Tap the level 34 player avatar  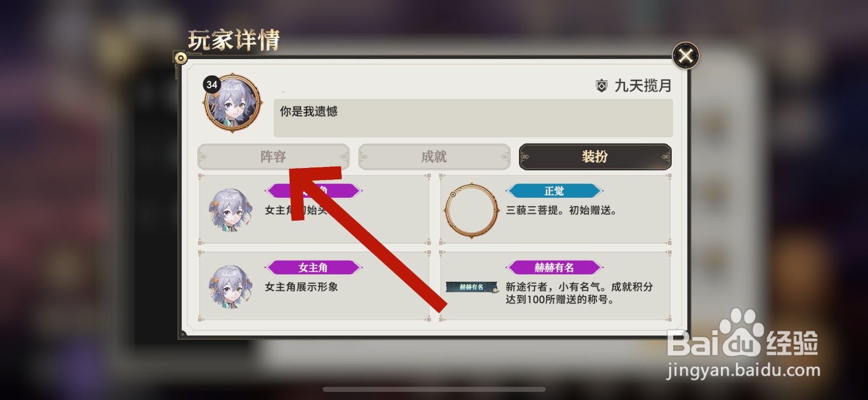(233, 104)
